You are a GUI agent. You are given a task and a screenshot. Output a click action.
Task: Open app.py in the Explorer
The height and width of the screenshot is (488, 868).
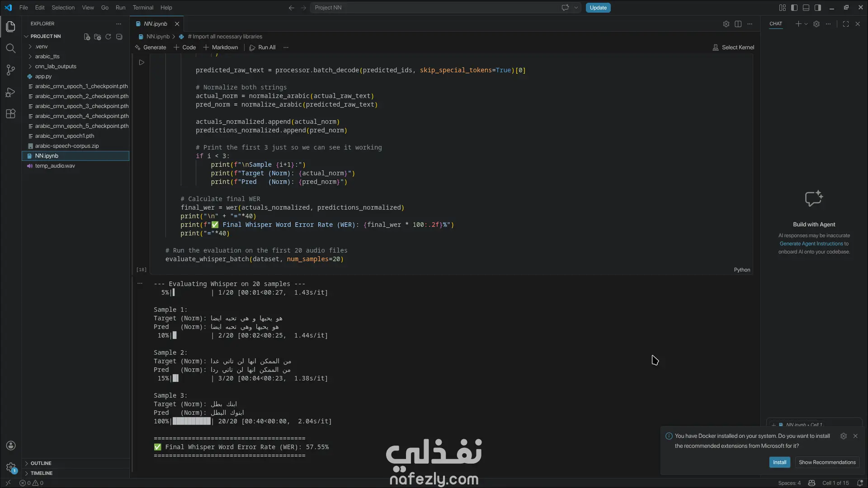(75, 76)
